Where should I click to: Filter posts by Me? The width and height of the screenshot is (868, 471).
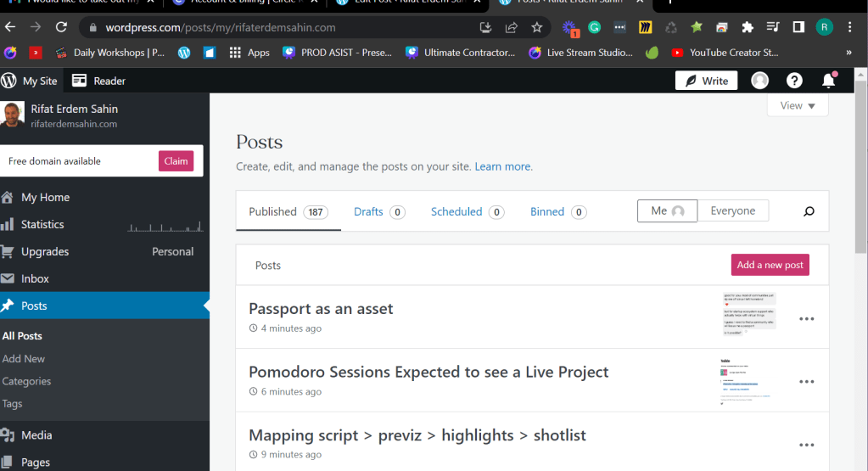pos(667,210)
